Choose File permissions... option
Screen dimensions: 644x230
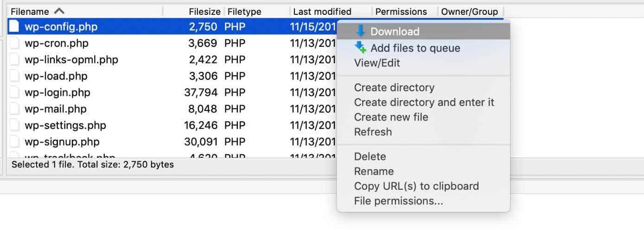[x=398, y=201]
